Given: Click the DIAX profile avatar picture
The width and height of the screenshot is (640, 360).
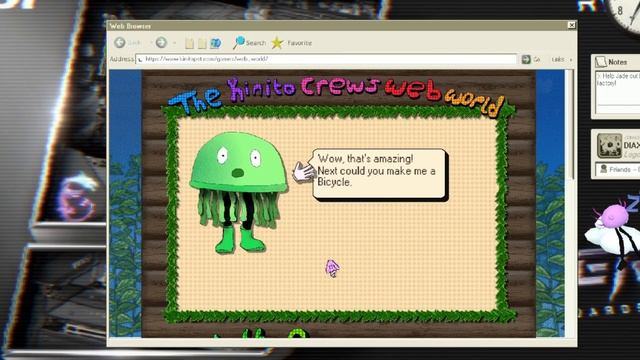Looking at the screenshot, I should pyautogui.click(x=609, y=146).
